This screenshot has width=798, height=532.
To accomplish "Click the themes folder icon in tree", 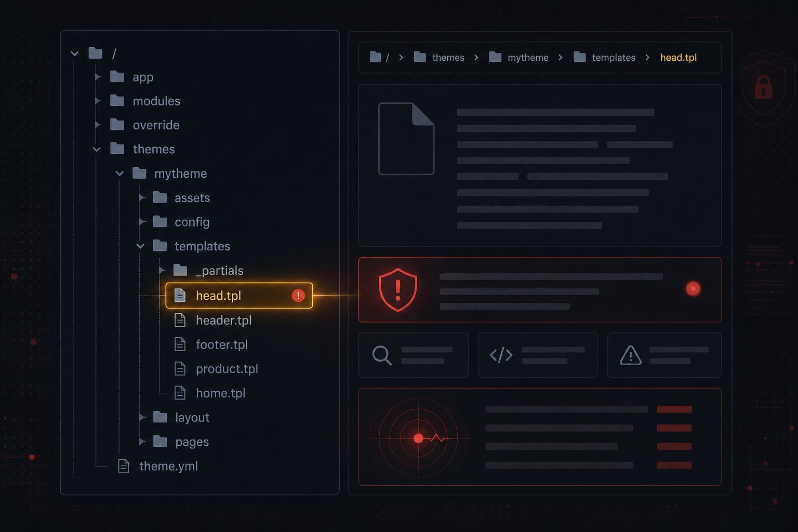I will click(x=117, y=149).
